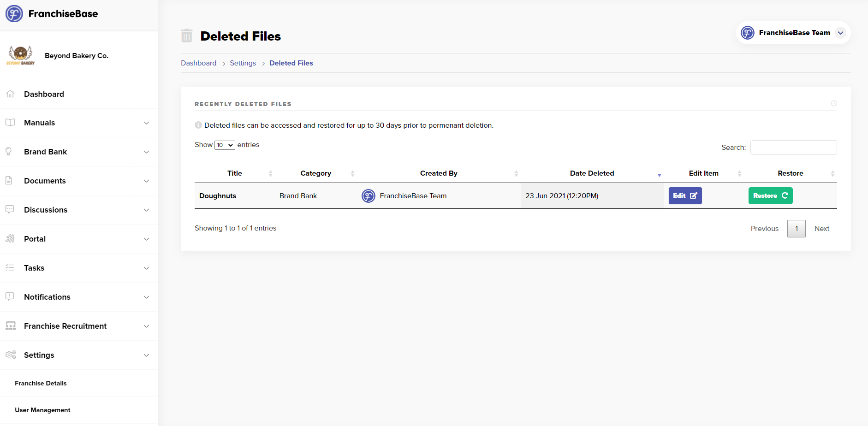
Task: Click the Discussions chat bubble icon
Action: click(x=10, y=209)
